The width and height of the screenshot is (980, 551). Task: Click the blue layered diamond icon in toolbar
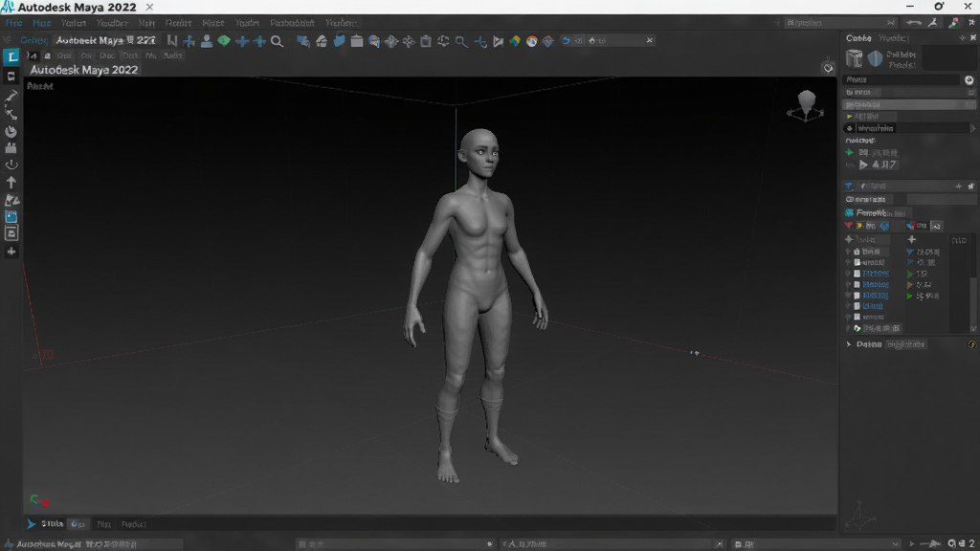(x=548, y=42)
